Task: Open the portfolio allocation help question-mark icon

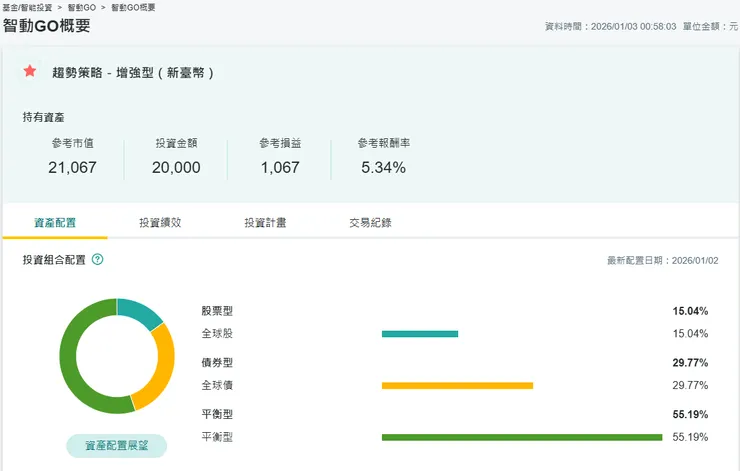Action: click(97, 259)
